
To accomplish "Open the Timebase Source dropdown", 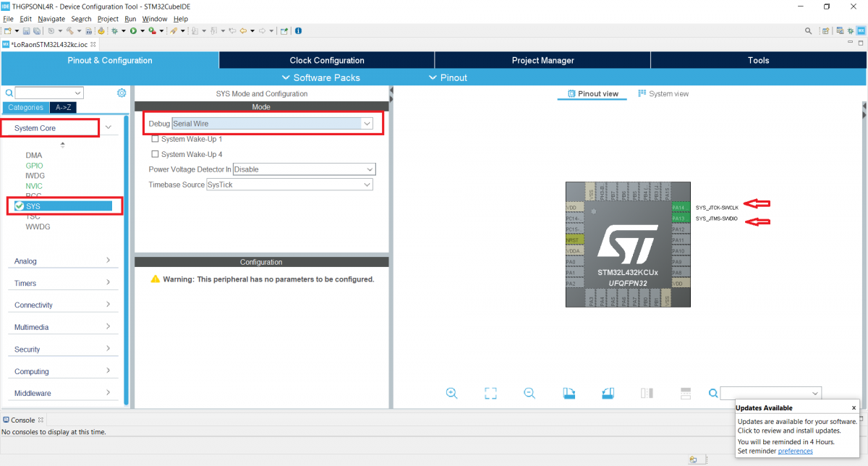I will pyautogui.click(x=367, y=185).
